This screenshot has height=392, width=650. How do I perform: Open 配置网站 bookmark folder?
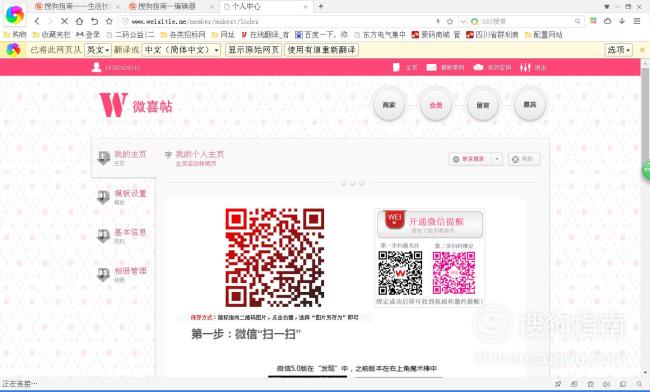(x=543, y=35)
